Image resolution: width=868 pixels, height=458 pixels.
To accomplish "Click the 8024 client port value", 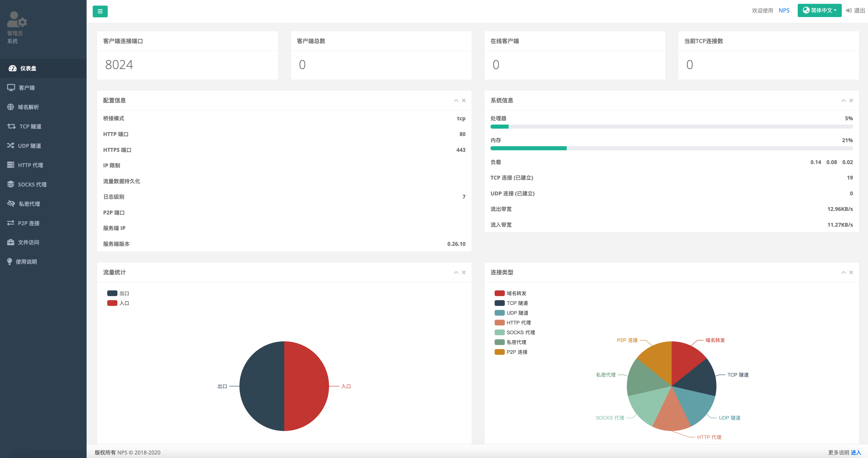I will point(119,65).
